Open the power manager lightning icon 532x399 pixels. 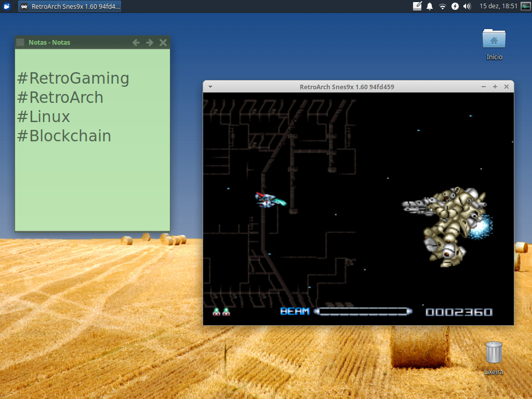pyautogui.click(x=455, y=6)
